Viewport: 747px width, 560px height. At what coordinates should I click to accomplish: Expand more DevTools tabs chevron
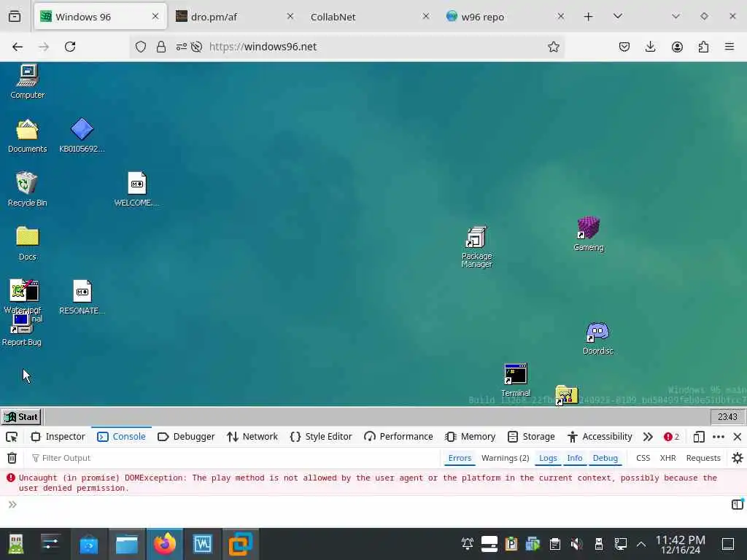(648, 437)
